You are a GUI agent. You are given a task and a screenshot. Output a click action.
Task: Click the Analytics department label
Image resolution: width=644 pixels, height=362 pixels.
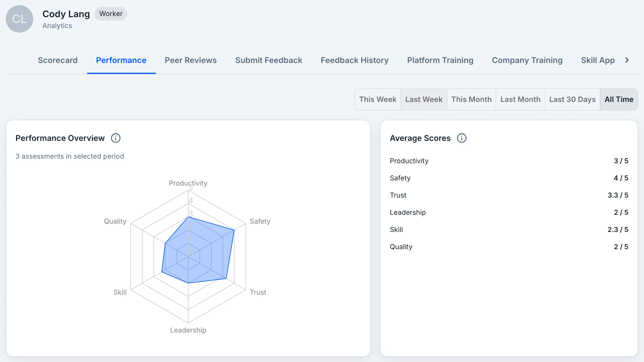57,26
